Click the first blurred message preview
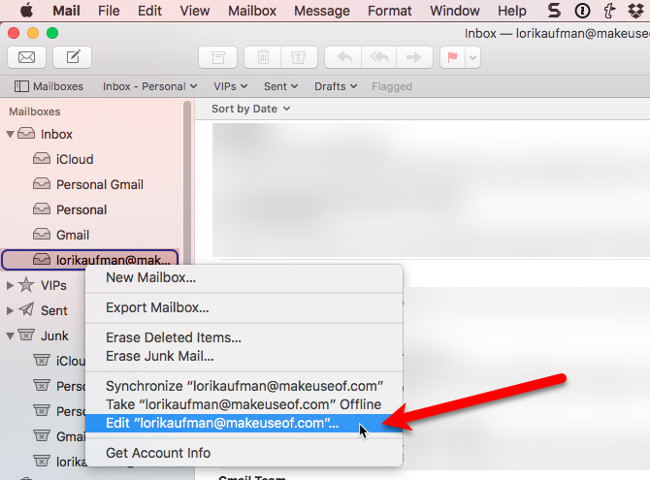Screen dimensions: 650x480 coord(431,190)
